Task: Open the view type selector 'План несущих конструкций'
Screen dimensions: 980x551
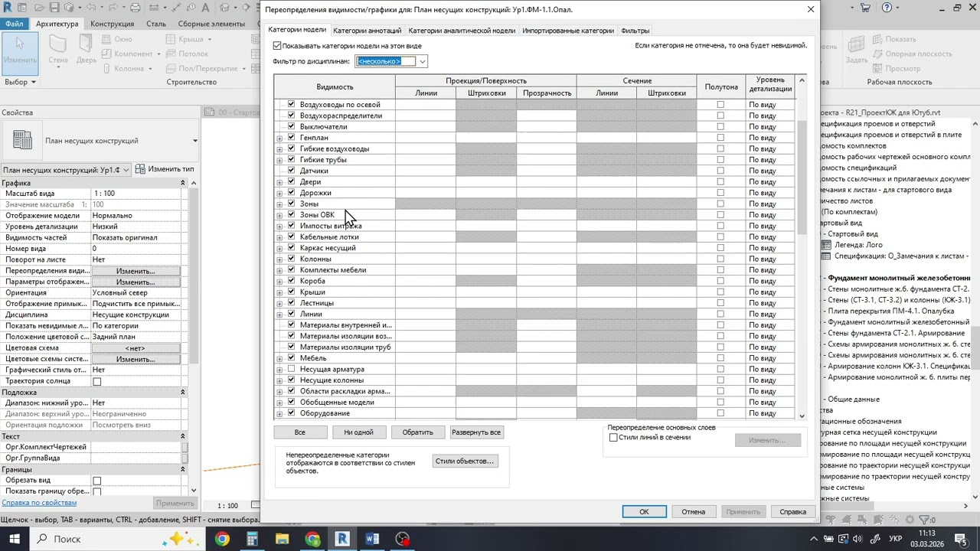Action: click(x=101, y=141)
